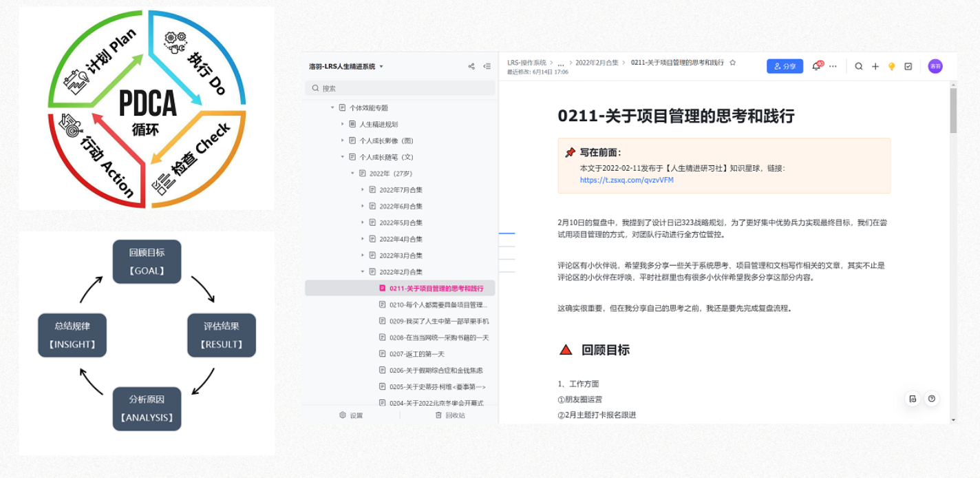This screenshot has width=980, height=478.
Task: Click the yellow lightbulb icon
Action: pyautogui.click(x=892, y=67)
